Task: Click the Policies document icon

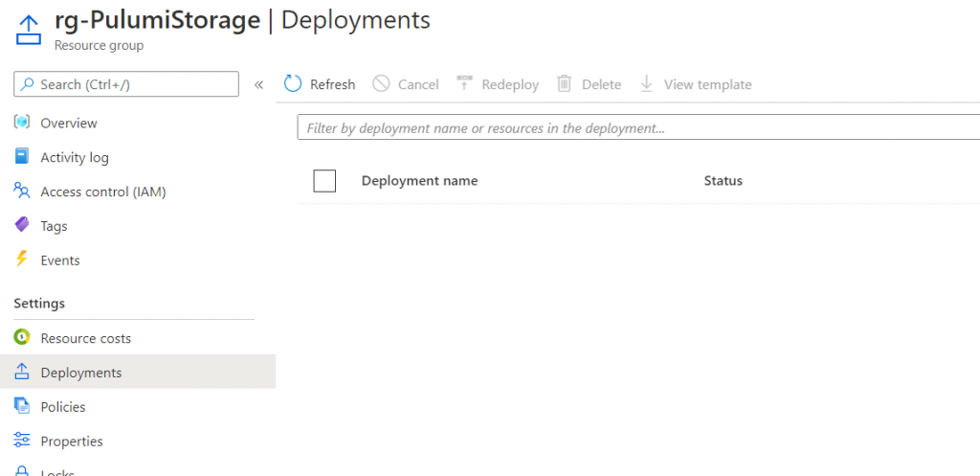Action: click(22, 406)
